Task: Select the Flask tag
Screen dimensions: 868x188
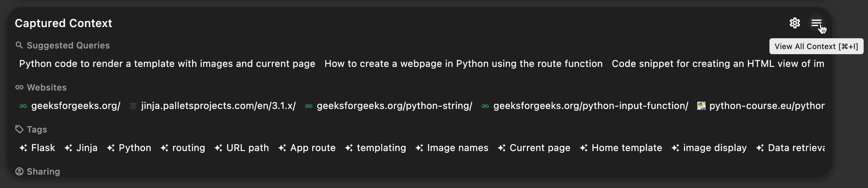Action: coord(43,148)
